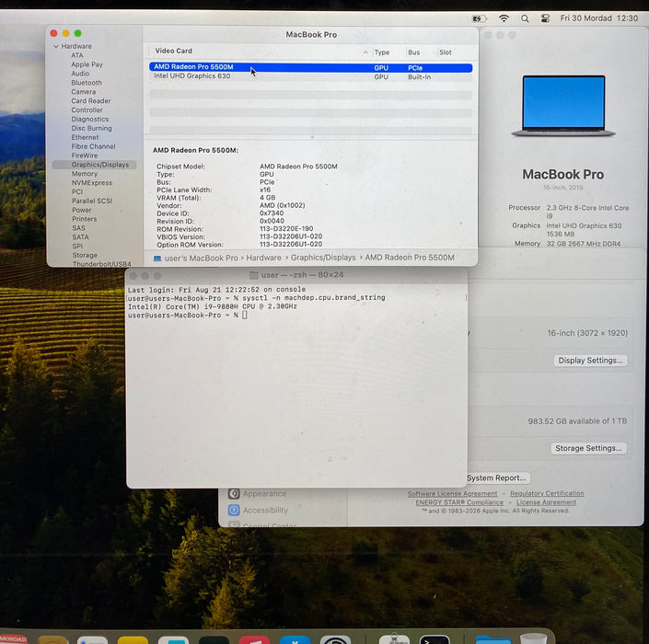Open the Regulatory Certification link

point(547,493)
